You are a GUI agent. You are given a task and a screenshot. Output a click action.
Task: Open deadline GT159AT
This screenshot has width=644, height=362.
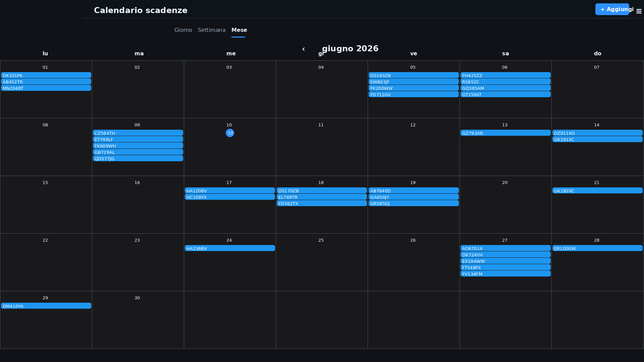point(505,95)
